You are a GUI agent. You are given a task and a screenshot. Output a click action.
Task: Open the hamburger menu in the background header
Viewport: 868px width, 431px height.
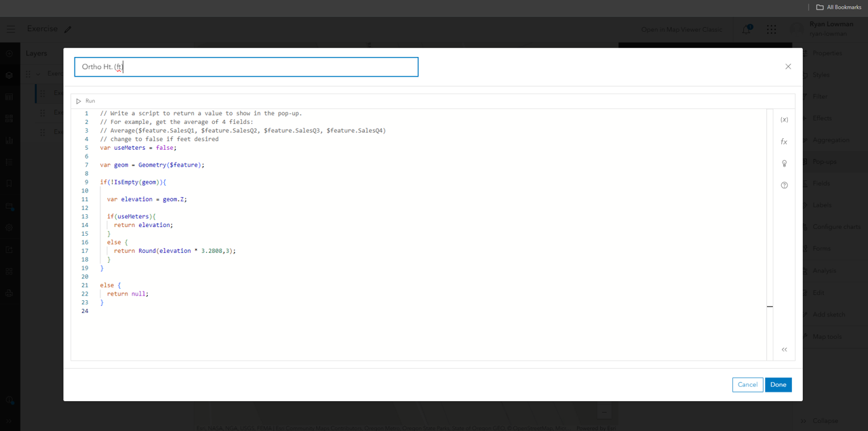(11, 29)
